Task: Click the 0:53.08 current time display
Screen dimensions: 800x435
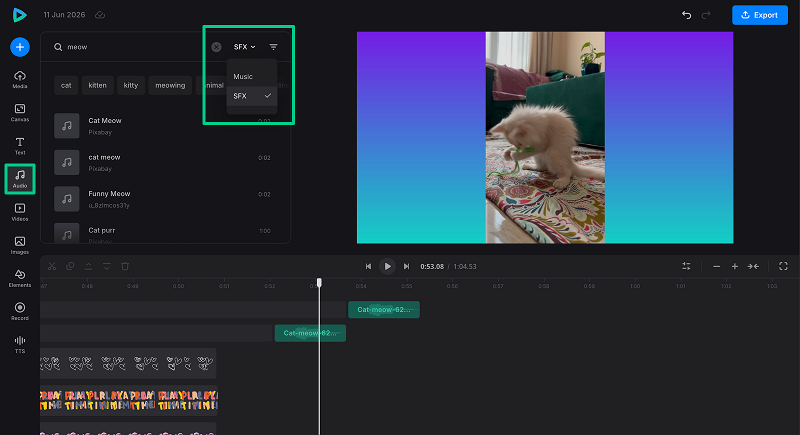Action: [x=432, y=266]
